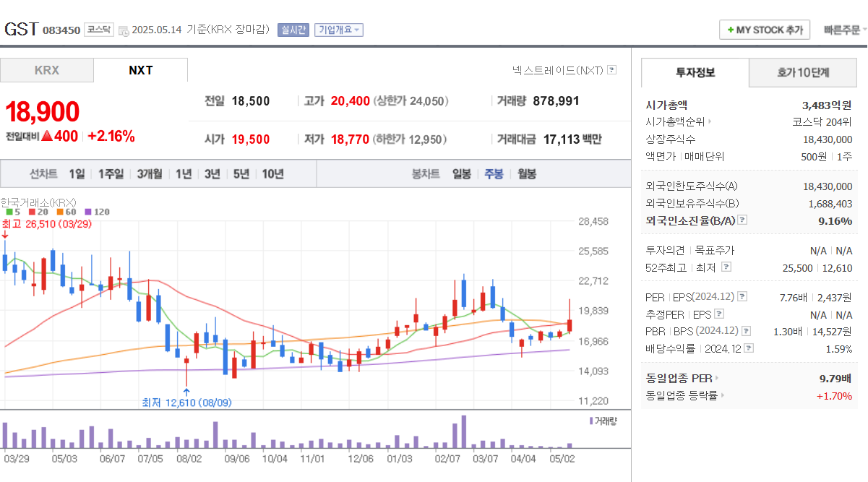Click the tallest volume bar near 02/07
The height and width of the screenshot is (482, 868).
click(463, 431)
